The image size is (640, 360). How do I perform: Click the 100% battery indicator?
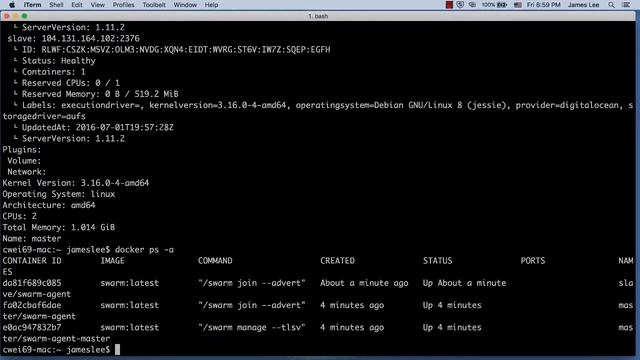click(494, 5)
